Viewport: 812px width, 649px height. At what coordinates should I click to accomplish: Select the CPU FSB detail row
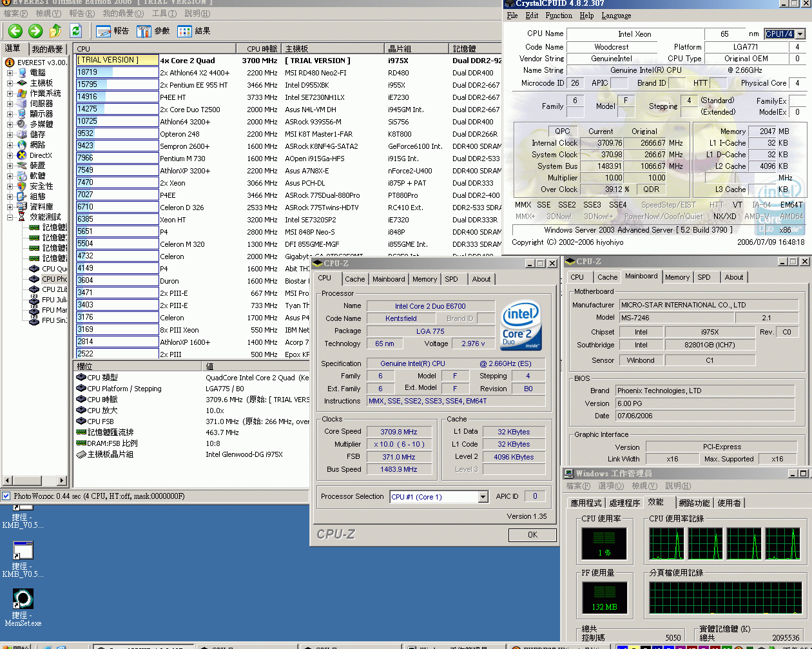pos(192,421)
